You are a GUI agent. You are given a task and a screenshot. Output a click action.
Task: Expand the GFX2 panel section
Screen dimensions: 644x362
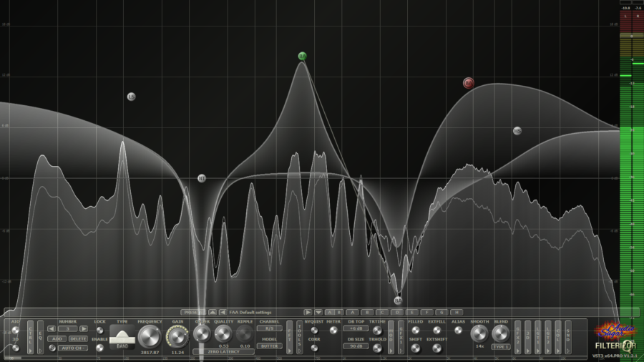(517, 338)
